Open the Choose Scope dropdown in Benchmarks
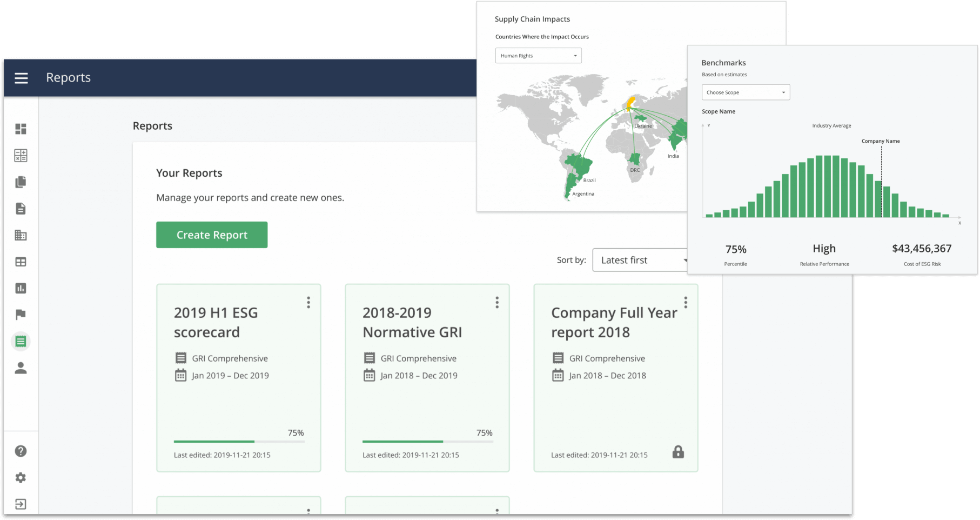Image resolution: width=980 pixels, height=520 pixels. click(746, 92)
